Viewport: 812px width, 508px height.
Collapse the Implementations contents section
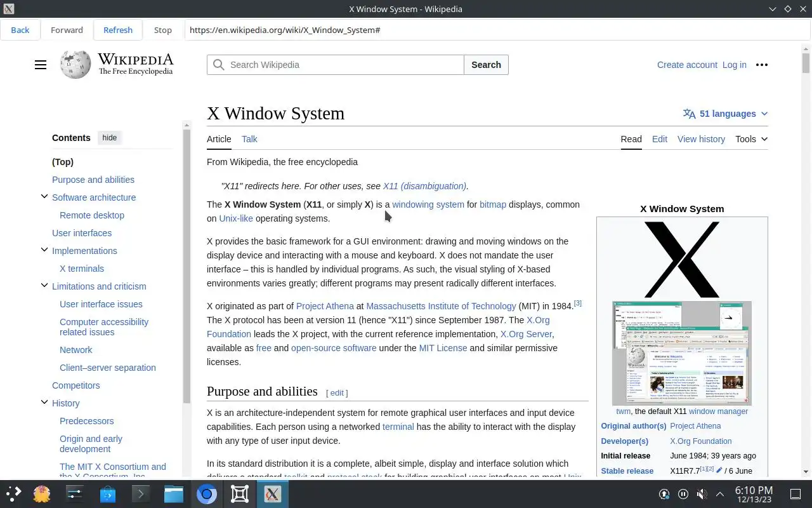44,250
